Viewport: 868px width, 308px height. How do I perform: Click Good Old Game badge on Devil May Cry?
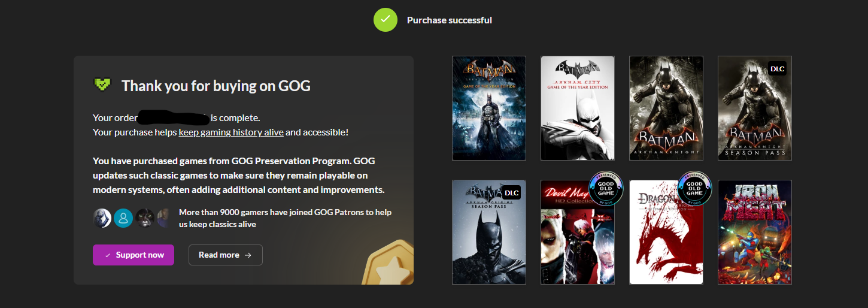click(x=606, y=188)
